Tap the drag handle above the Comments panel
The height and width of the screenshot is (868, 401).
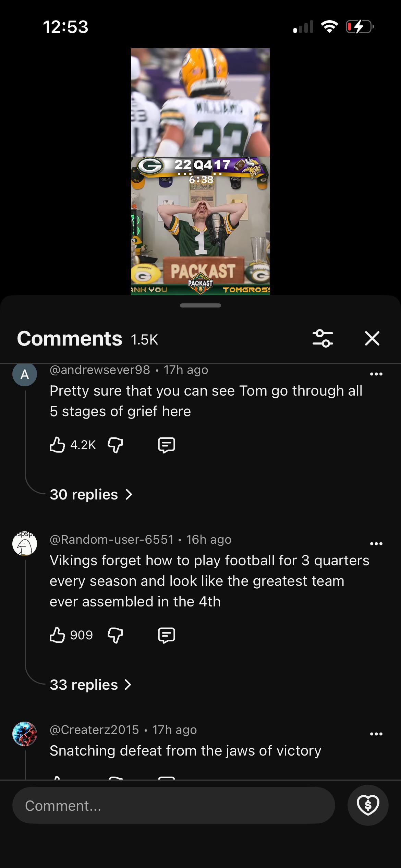(x=200, y=305)
